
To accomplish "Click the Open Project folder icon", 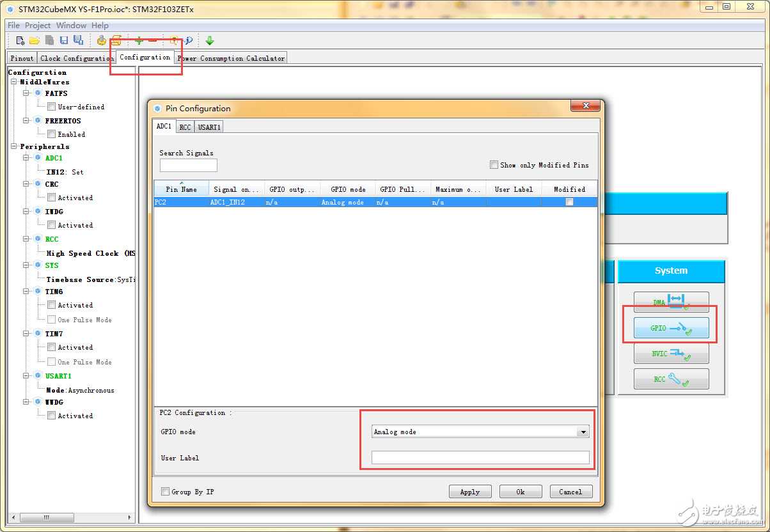I will point(35,40).
